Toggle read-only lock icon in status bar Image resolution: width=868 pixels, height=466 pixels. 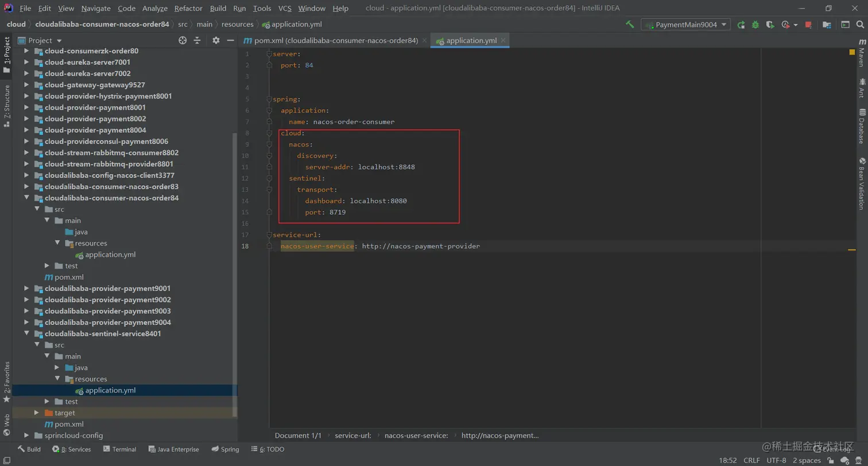tap(831, 460)
